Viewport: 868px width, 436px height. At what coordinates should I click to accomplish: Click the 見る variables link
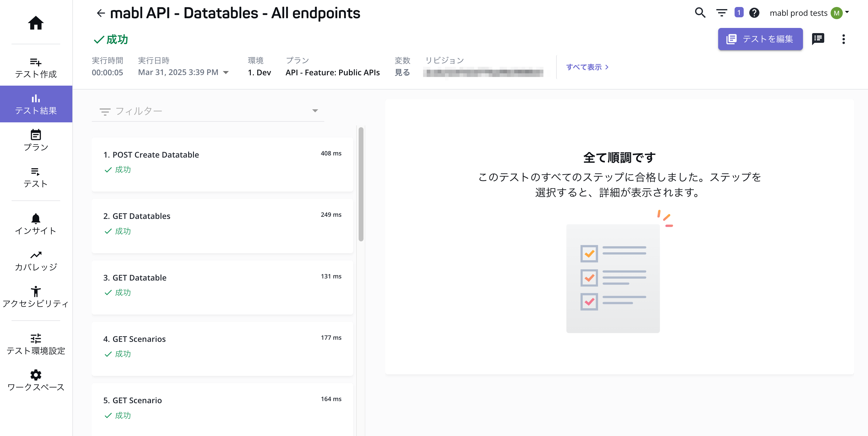pyautogui.click(x=402, y=72)
